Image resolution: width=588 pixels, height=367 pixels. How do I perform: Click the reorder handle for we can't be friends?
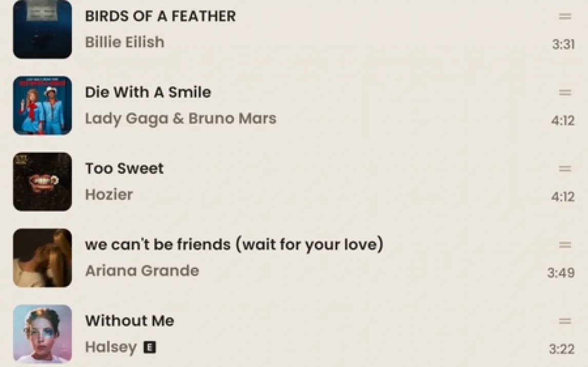pyautogui.click(x=565, y=244)
